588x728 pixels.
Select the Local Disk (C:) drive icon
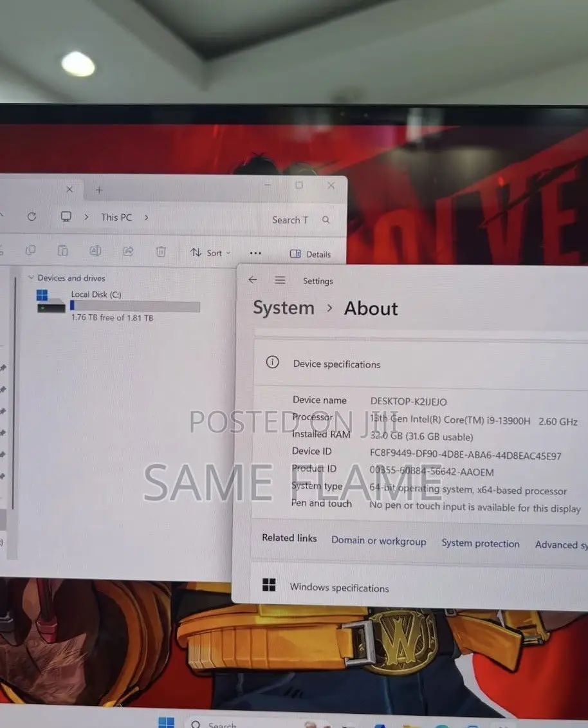(x=50, y=302)
